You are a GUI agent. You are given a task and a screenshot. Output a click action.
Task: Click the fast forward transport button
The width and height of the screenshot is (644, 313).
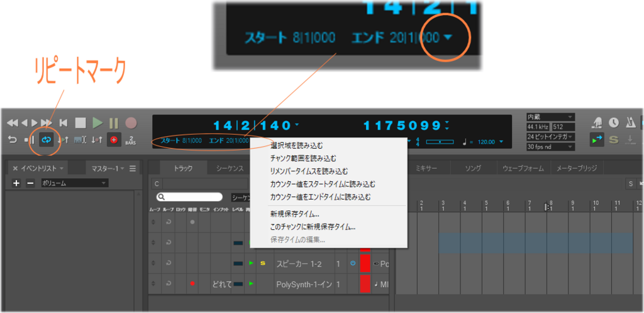[47, 123]
